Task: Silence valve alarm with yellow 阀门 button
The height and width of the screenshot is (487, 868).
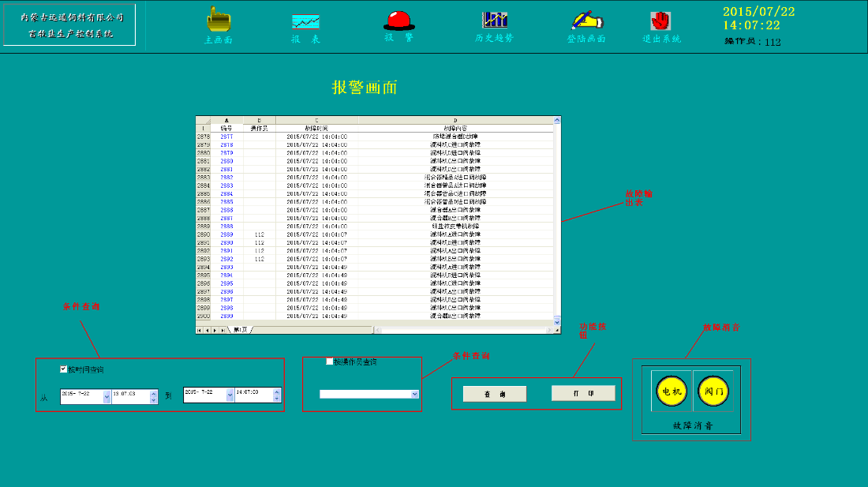Action: point(713,391)
